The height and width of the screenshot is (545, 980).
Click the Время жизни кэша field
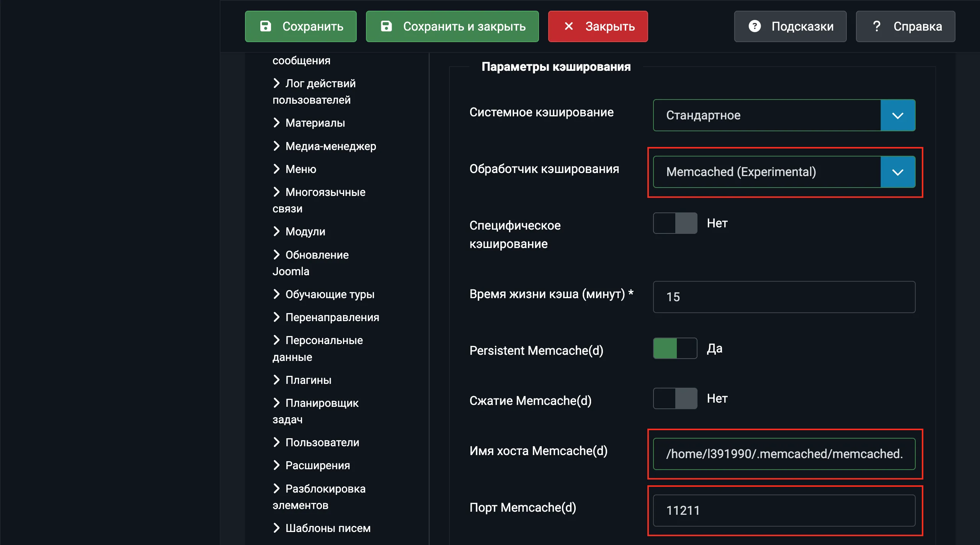pyautogui.click(x=784, y=297)
